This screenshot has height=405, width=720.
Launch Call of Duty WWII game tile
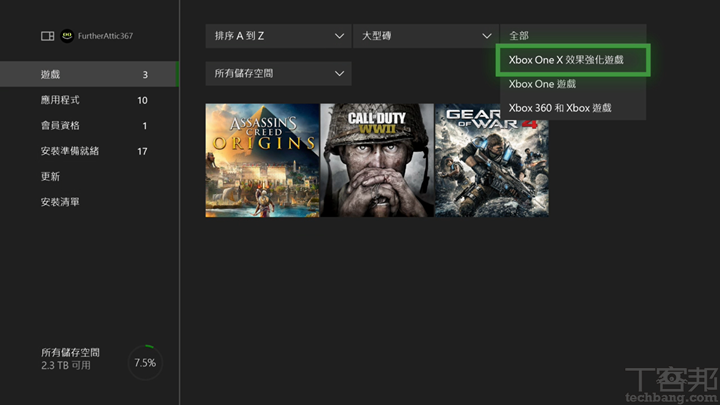coord(377,160)
